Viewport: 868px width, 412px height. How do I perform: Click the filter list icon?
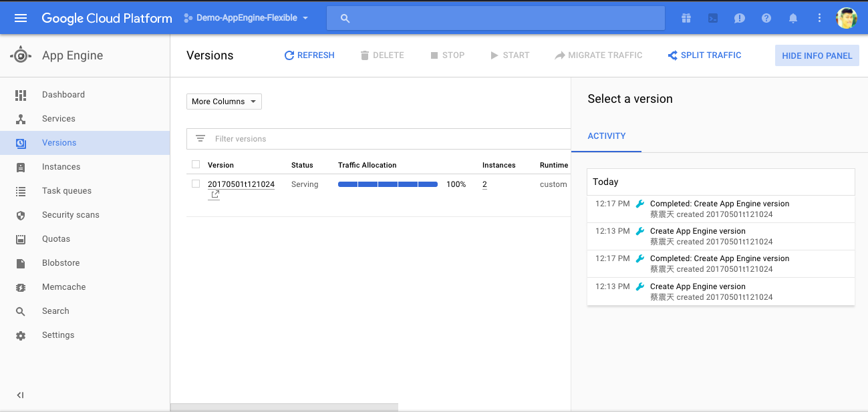click(200, 139)
